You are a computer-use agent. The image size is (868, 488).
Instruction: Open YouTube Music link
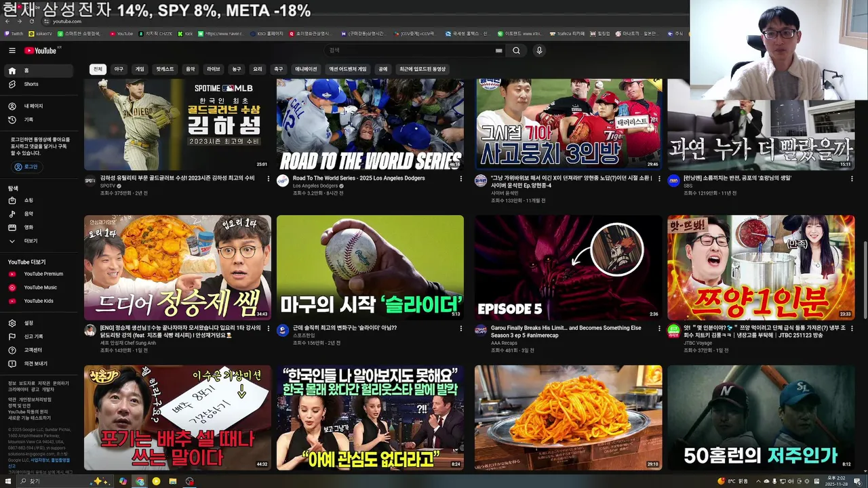(40, 287)
